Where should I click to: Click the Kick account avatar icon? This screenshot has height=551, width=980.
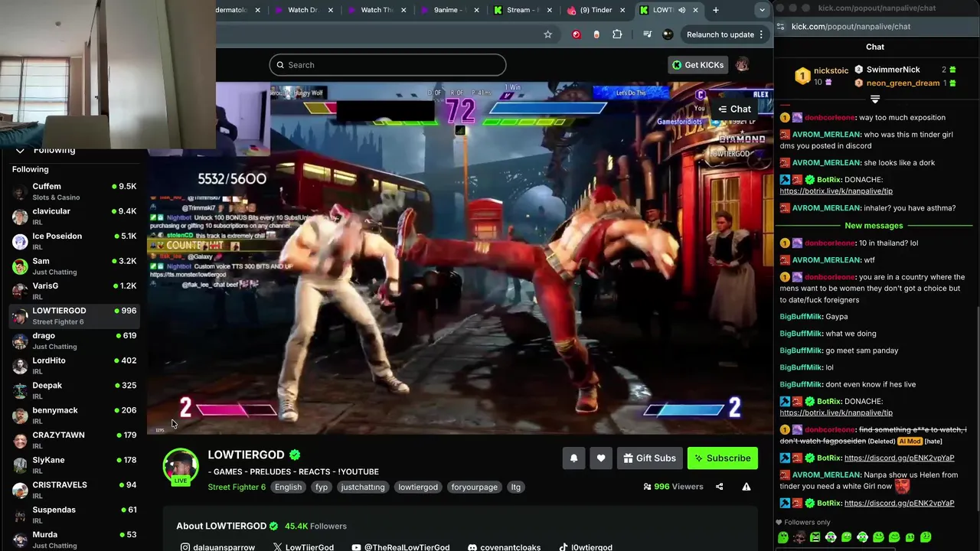point(741,65)
